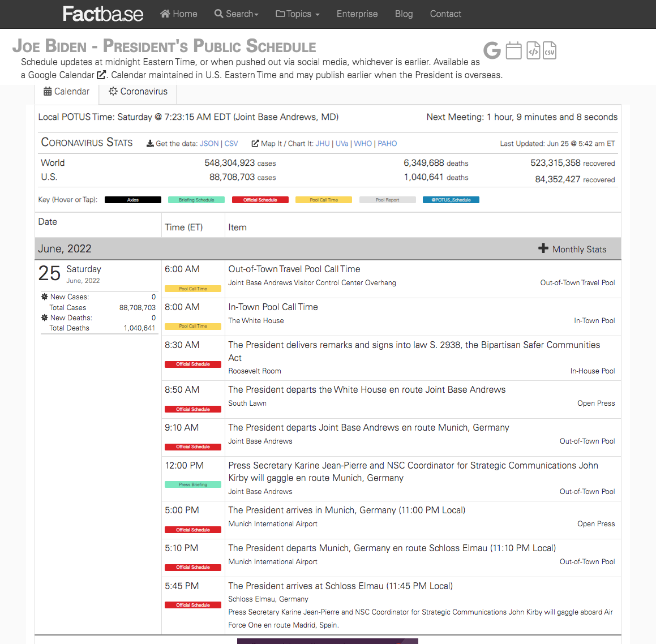Click 'Roosevelt Room' location text

[254, 371]
